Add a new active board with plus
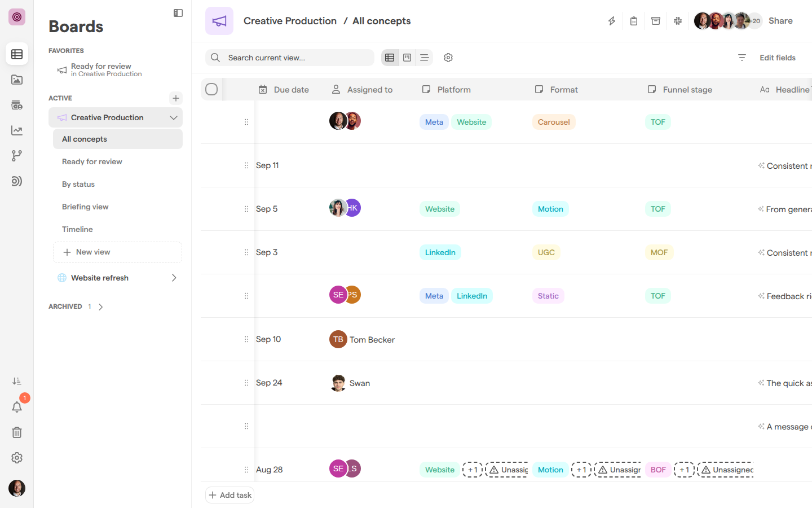 [x=176, y=98]
